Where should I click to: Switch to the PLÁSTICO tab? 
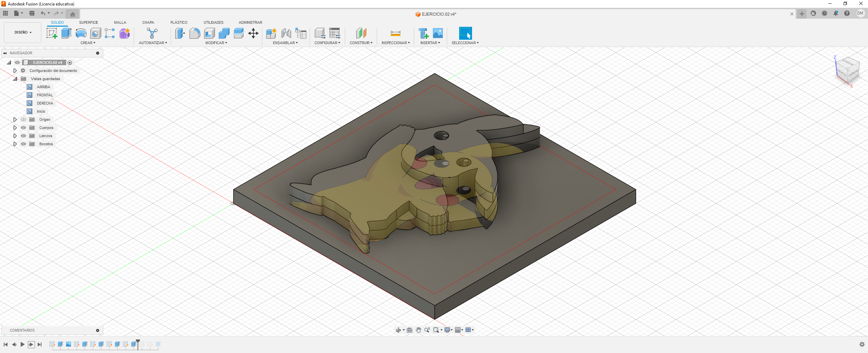tap(179, 22)
